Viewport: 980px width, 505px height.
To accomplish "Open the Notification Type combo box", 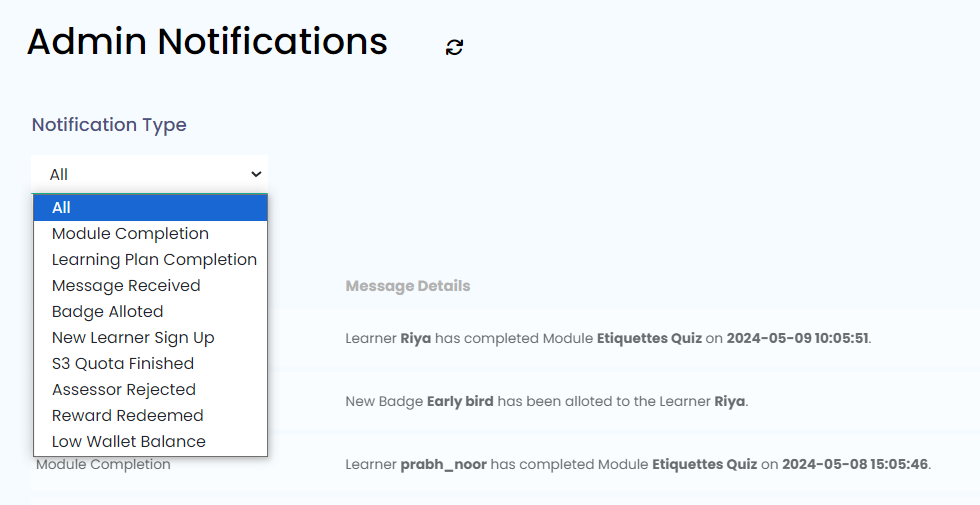I will coord(149,174).
